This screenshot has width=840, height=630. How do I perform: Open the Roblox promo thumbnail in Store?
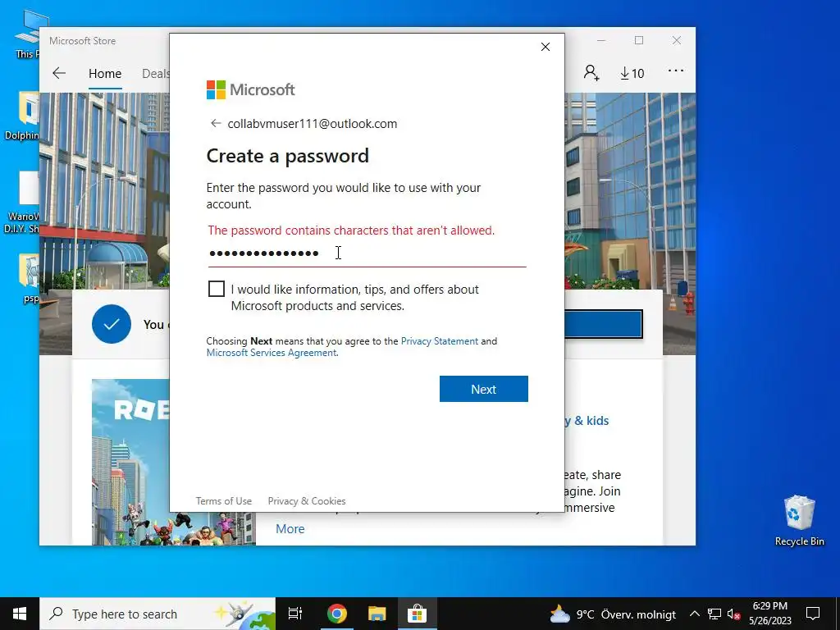click(130, 462)
